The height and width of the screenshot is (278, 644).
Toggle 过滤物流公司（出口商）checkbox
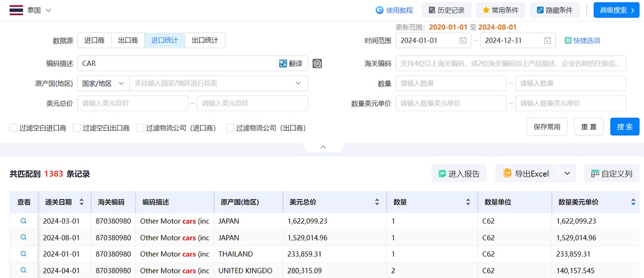pyautogui.click(x=230, y=128)
